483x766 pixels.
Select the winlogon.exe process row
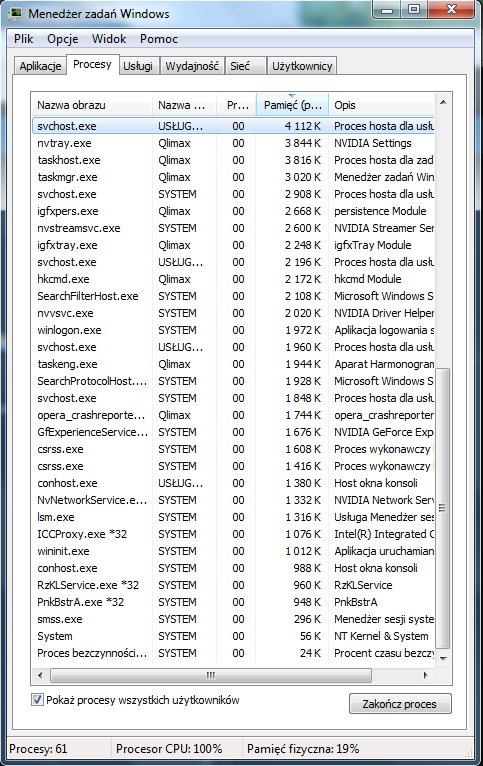[233, 330]
